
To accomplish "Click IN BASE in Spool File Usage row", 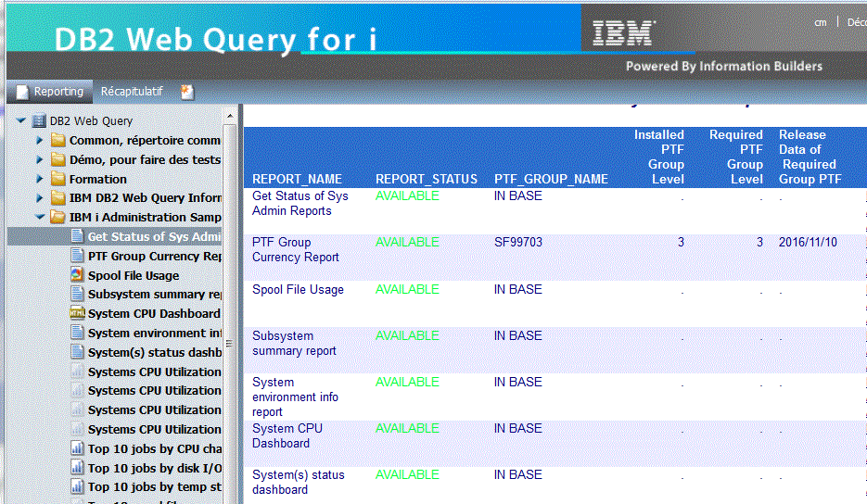I will click(518, 290).
